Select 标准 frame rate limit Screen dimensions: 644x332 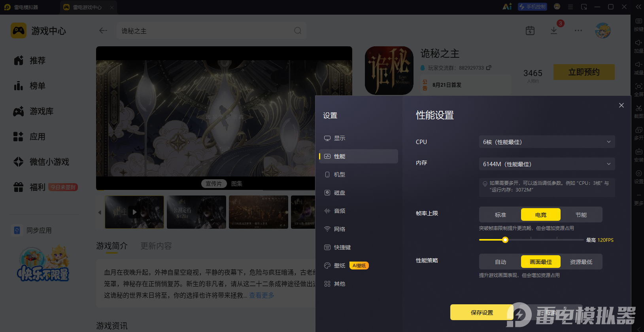click(x=500, y=214)
